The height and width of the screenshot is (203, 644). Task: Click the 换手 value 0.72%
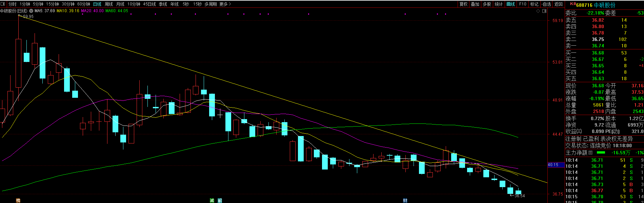click(x=598, y=118)
